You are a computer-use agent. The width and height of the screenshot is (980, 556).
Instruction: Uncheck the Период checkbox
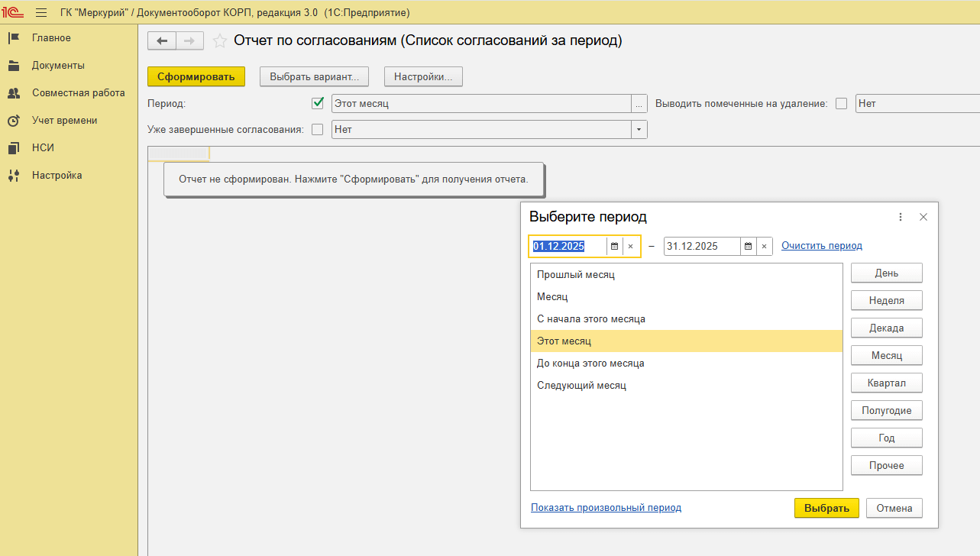pyautogui.click(x=319, y=103)
